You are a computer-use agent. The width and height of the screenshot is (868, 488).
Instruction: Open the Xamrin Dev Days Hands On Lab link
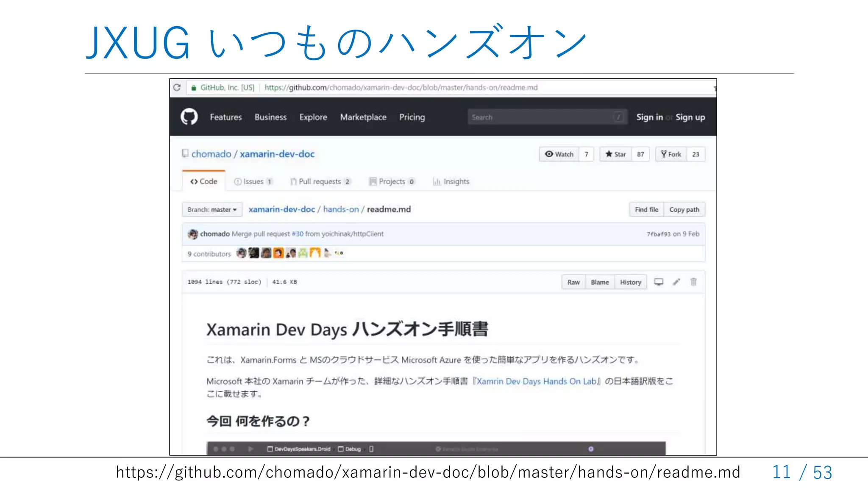(536, 381)
